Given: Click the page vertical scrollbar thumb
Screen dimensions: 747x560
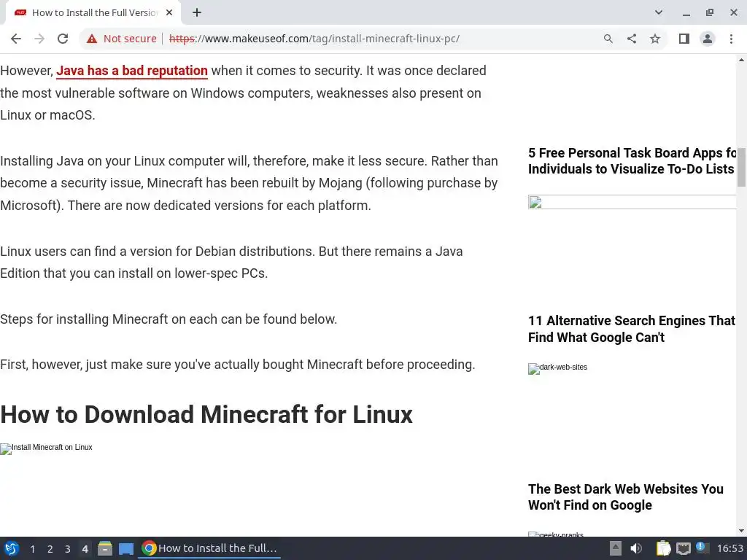Looking at the screenshot, I should (741, 167).
